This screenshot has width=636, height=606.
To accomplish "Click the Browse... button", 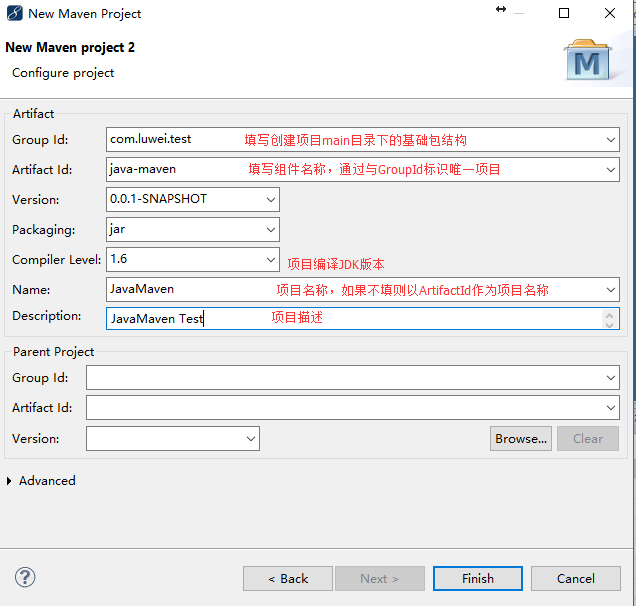I will pyautogui.click(x=521, y=438).
